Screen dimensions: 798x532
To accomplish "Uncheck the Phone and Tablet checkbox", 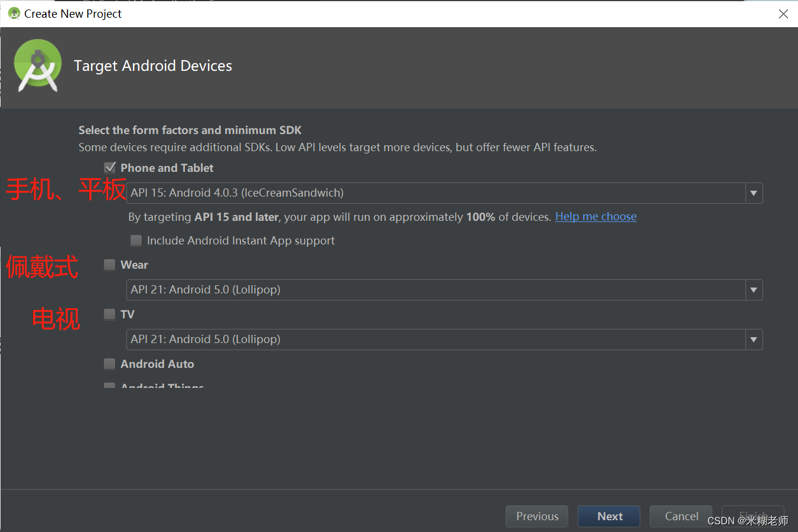I will point(110,168).
